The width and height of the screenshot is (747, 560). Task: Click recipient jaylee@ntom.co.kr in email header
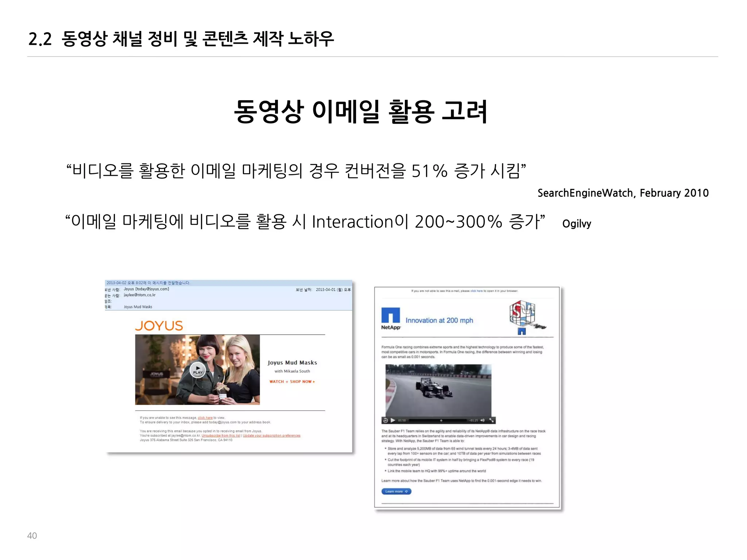(x=140, y=295)
